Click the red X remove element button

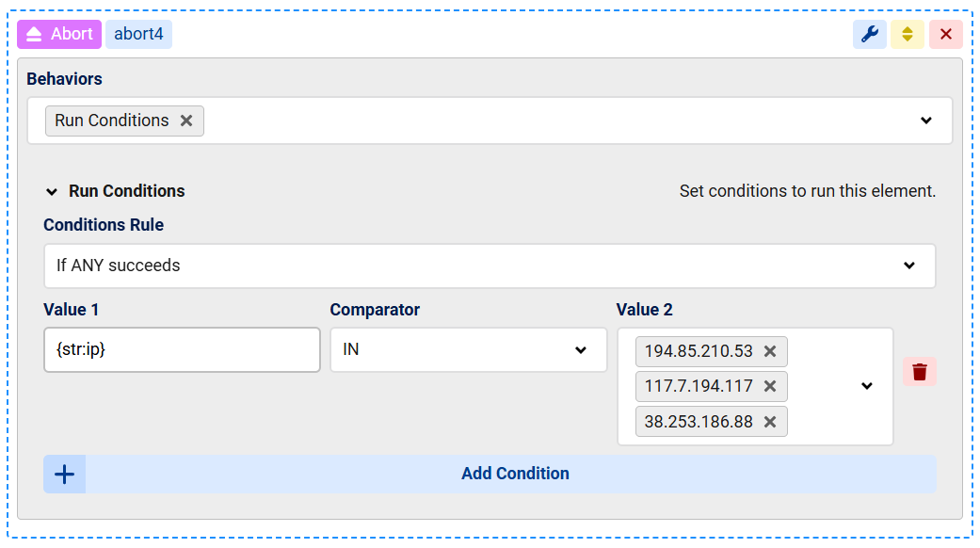[x=945, y=35]
